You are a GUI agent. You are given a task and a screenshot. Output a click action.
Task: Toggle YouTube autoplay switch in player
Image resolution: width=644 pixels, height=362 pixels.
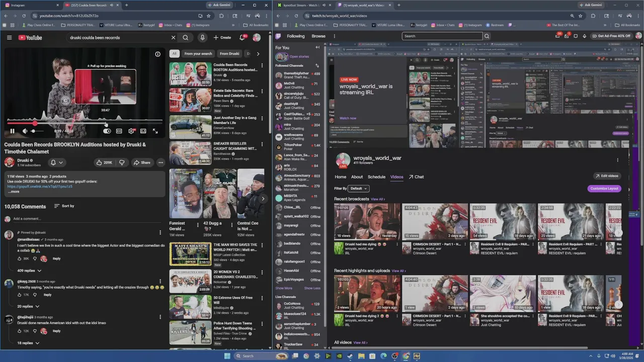(x=107, y=131)
